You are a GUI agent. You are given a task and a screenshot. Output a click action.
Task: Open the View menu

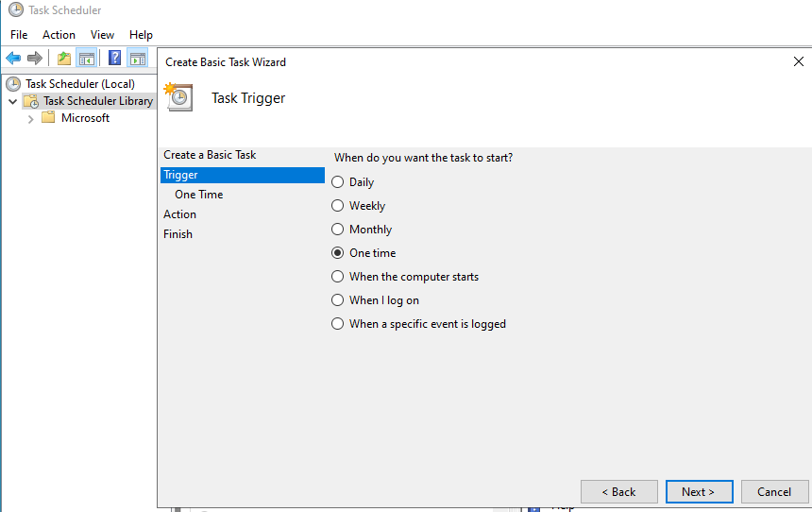coord(102,35)
